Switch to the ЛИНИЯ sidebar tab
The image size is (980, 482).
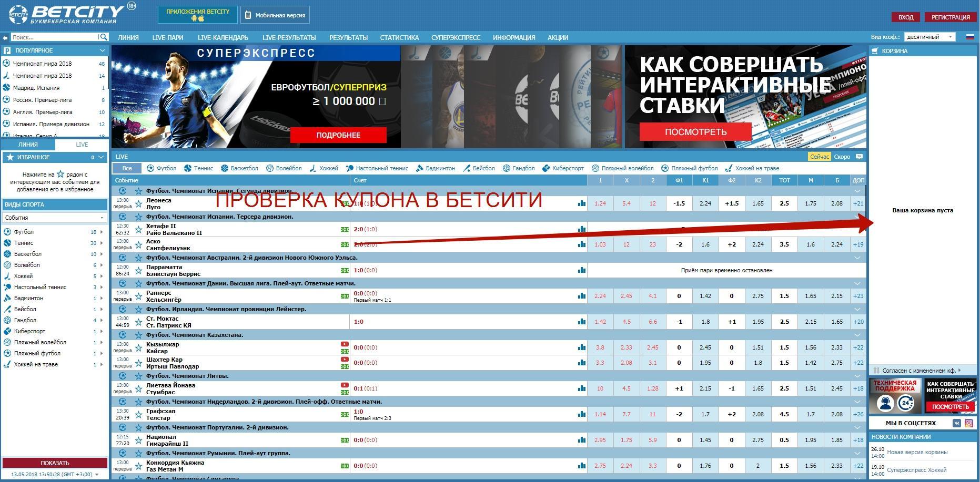tap(28, 145)
